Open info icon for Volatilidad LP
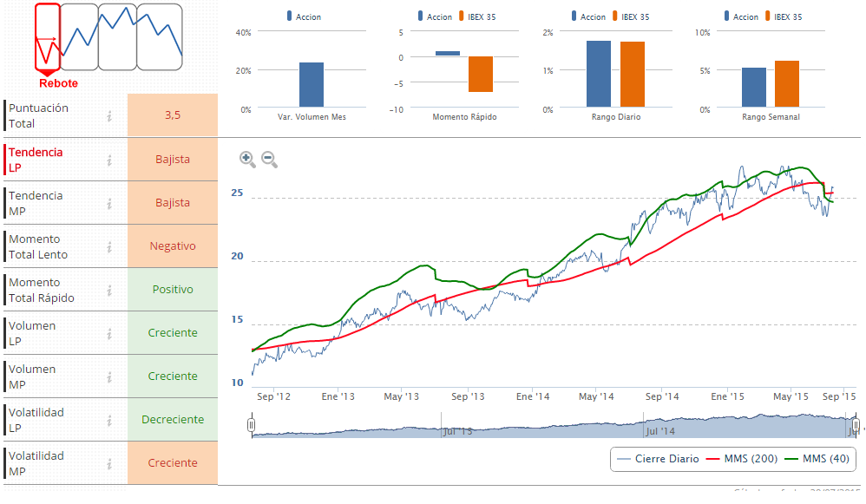 pyautogui.click(x=109, y=420)
